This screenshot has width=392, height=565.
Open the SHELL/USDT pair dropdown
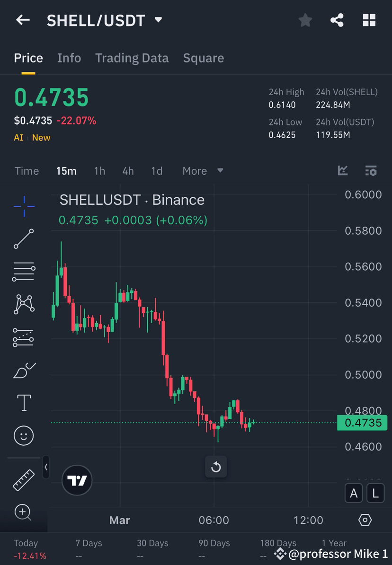tap(158, 20)
